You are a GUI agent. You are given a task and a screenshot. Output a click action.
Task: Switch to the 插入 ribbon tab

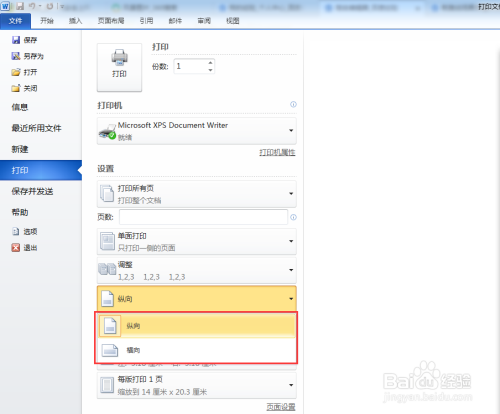[x=75, y=21]
